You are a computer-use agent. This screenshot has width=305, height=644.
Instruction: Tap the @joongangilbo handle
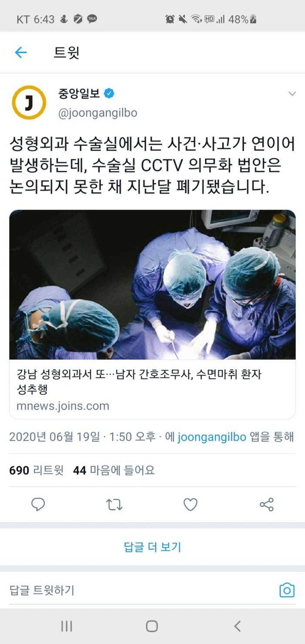coord(98,113)
